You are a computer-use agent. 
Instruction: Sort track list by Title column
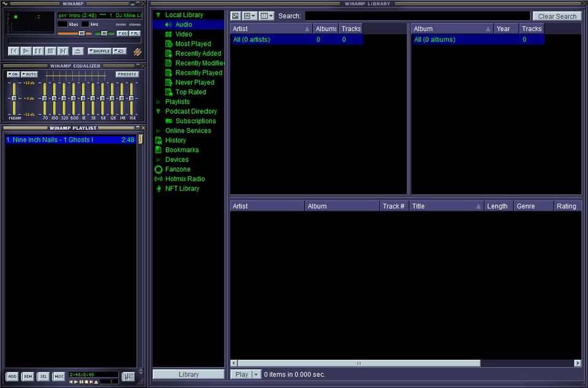click(446, 206)
